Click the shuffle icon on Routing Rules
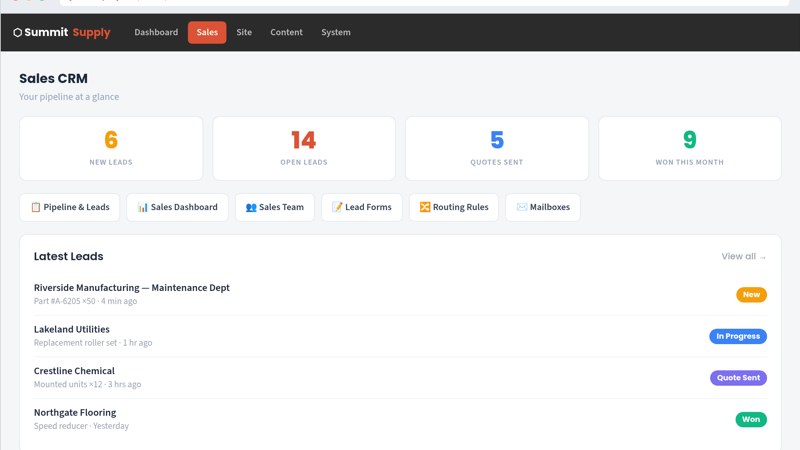 point(424,207)
